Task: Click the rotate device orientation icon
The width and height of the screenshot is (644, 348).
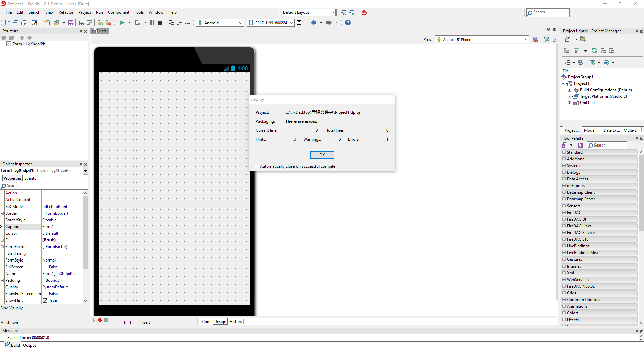Action: 547,39
